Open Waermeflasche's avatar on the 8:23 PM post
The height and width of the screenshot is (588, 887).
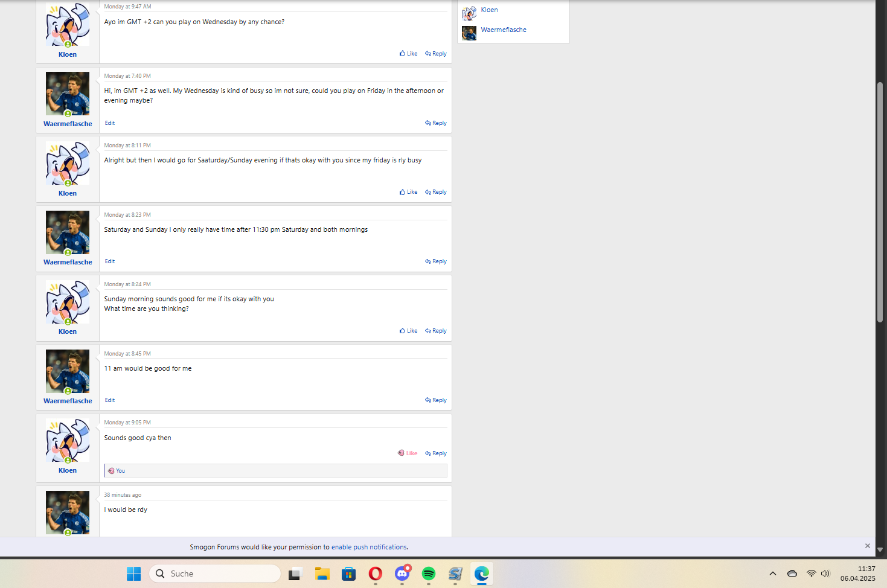[68, 232]
